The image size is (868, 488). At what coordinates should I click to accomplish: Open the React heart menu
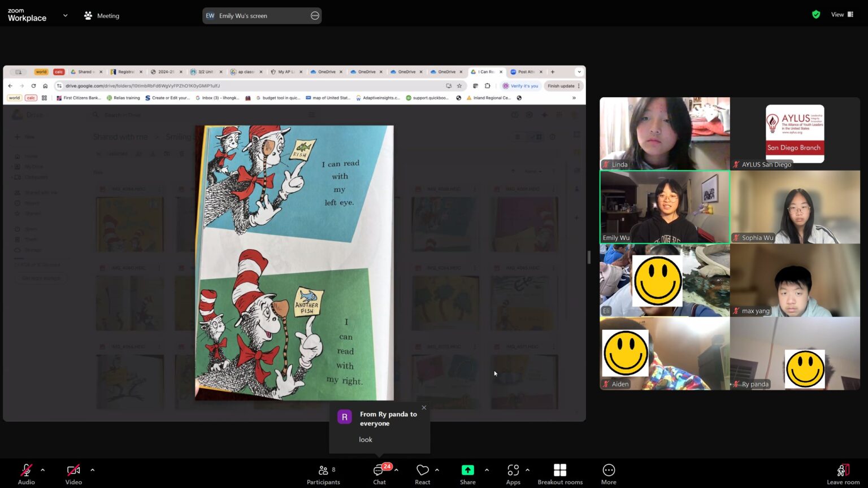pos(422,474)
